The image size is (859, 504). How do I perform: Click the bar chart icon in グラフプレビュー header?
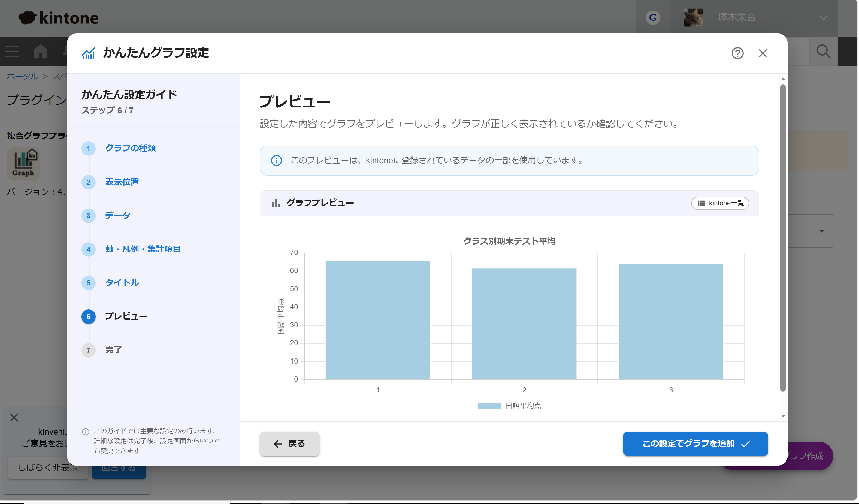tap(276, 203)
